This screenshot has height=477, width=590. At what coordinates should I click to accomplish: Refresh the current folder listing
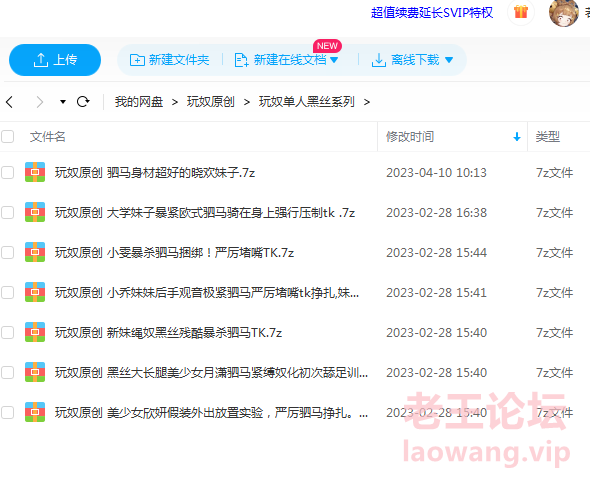coord(83,102)
